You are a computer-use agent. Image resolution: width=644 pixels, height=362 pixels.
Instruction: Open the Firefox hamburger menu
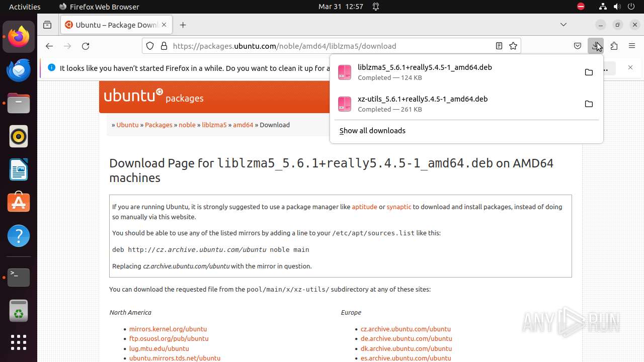click(632, 46)
